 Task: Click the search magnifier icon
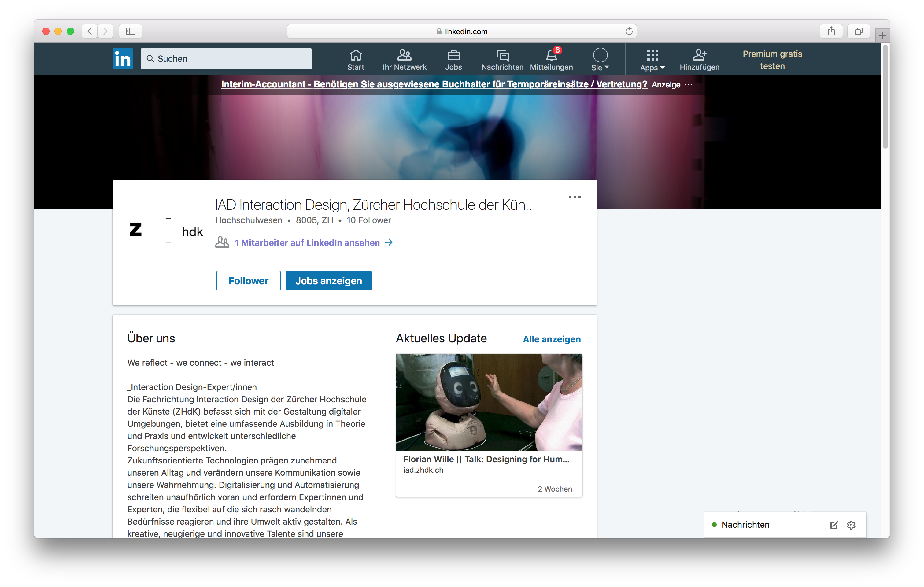pos(150,59)
